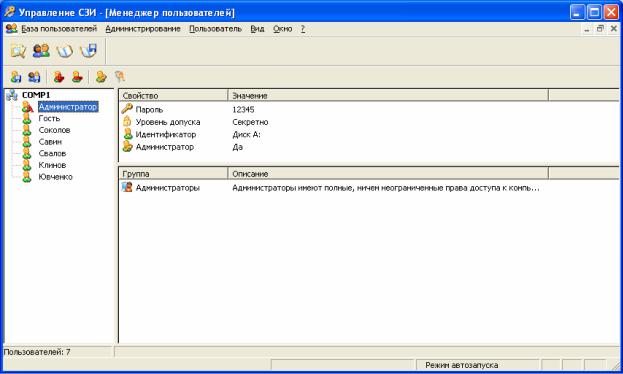This screenshot has height=374, width=623.
Task: Click the folder-and-magnifier icon in the top toolbar
Action: [18, 51]
